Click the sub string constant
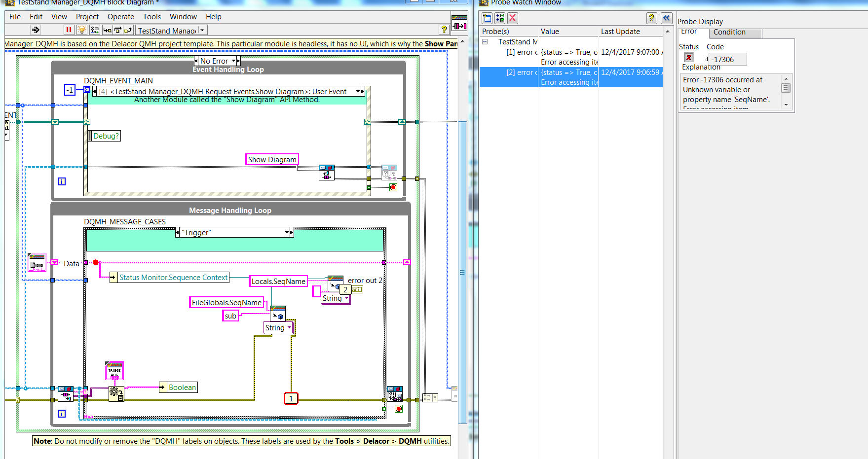Screen dimensions: 868x459 tap(230, 316)
